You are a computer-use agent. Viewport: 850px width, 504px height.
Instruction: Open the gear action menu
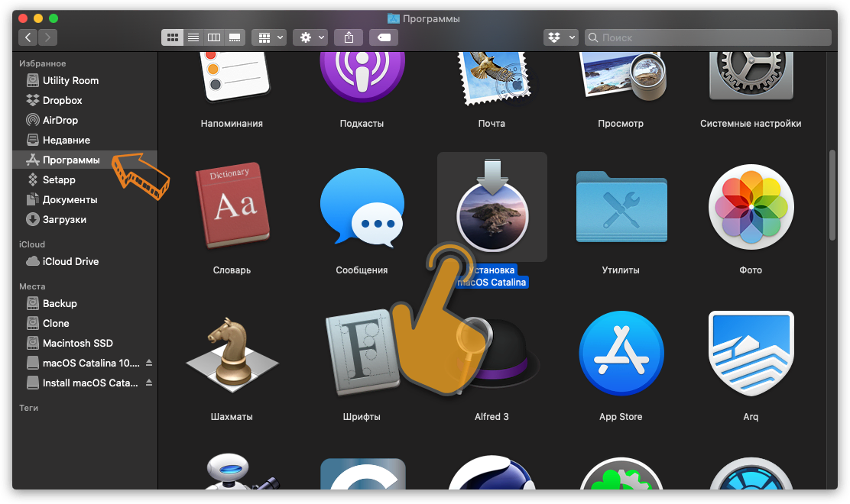pos(310,37)
